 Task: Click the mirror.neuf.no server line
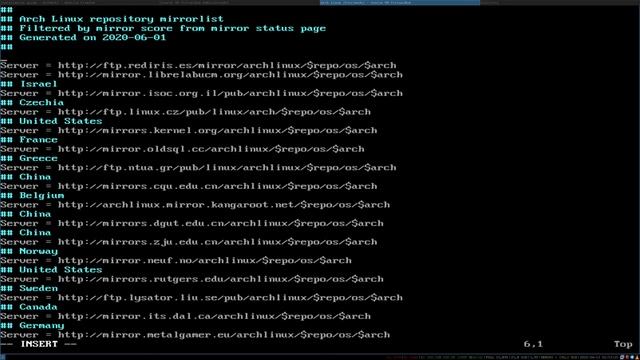coord(176,260)
